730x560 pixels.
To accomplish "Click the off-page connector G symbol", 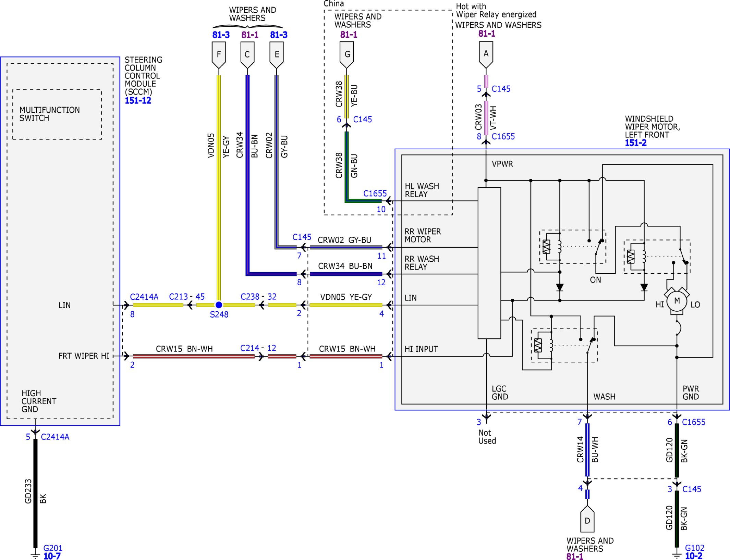I will 347,55.
